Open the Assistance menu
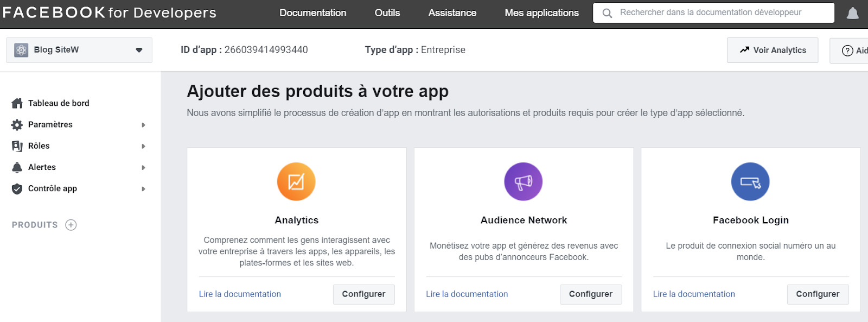 tap(452, 13)
